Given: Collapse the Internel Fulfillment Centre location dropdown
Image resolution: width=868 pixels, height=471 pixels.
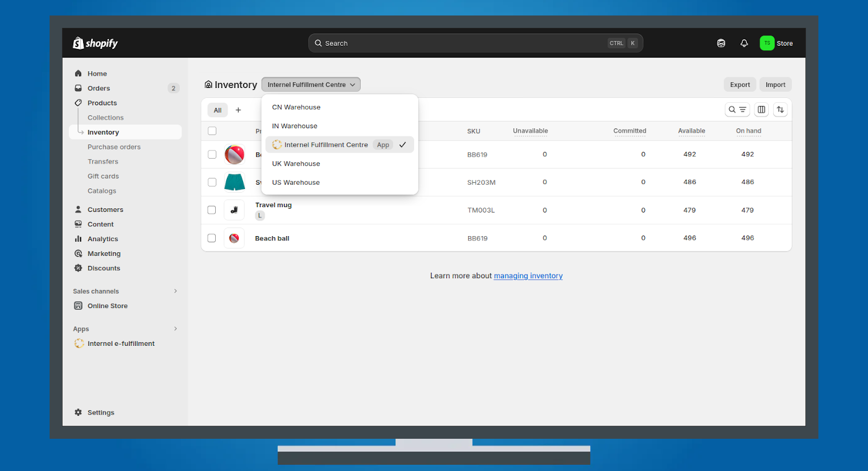Looking at the screenshot, I should coord(311,85).
